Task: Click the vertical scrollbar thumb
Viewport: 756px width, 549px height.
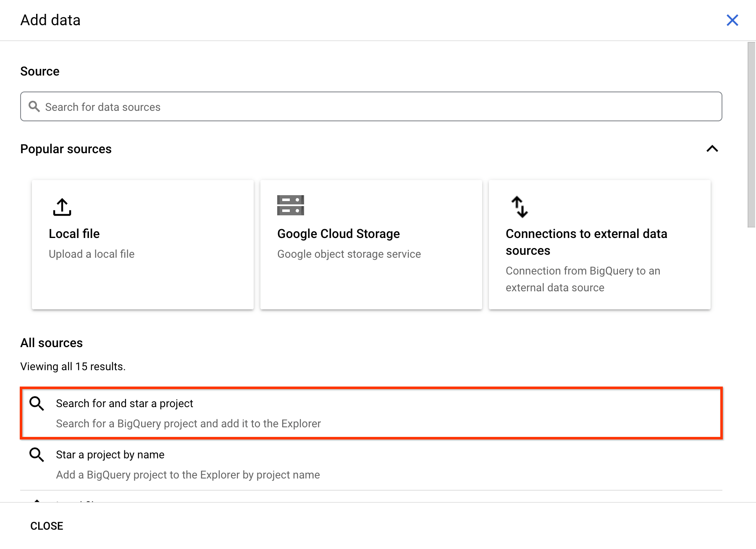Action: point(751,134)
